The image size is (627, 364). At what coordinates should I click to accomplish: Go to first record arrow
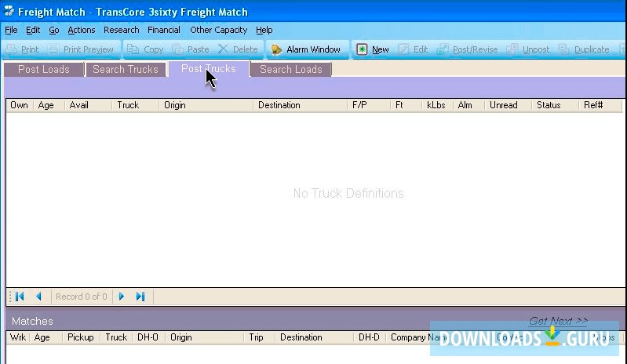(20, 297)
